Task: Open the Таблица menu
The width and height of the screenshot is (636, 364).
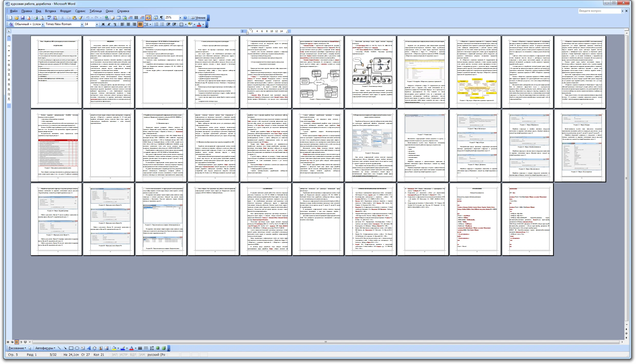Action: [x=96, y=11]
